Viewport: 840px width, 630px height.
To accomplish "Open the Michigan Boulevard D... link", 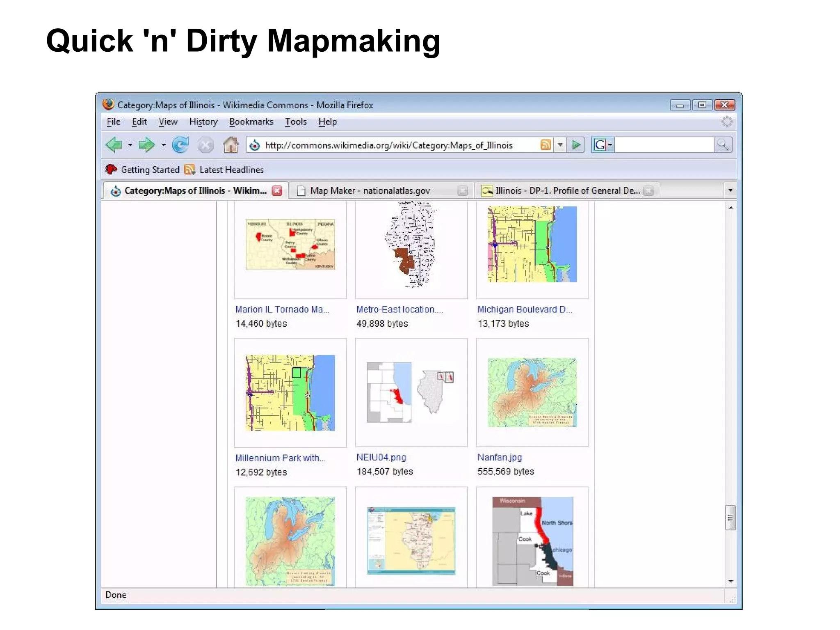I will click(525, 309).
